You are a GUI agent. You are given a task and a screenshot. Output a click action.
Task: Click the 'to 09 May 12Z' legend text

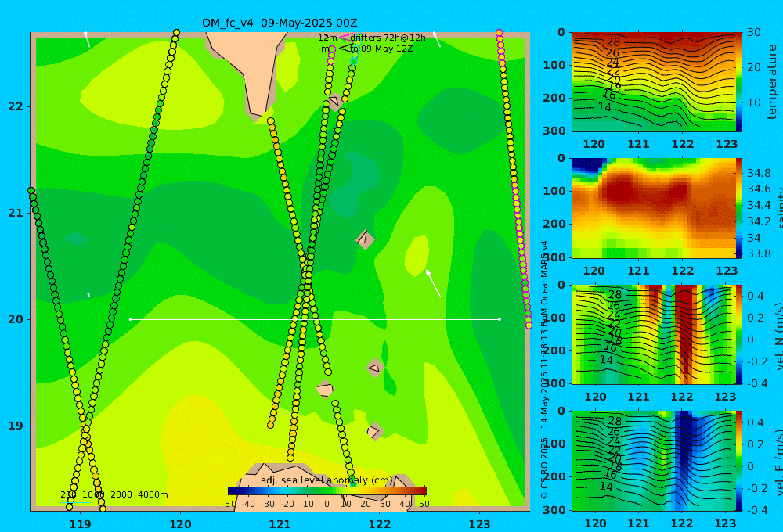[381, 49]
